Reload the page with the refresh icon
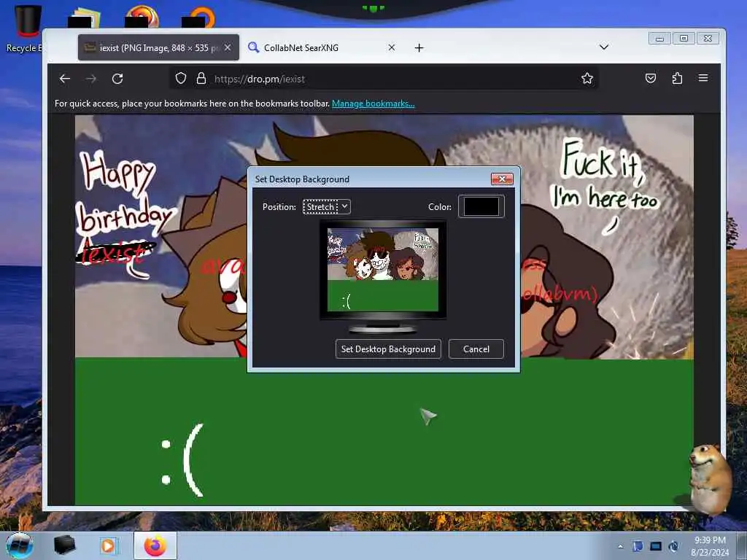 [x=117, y=79]
